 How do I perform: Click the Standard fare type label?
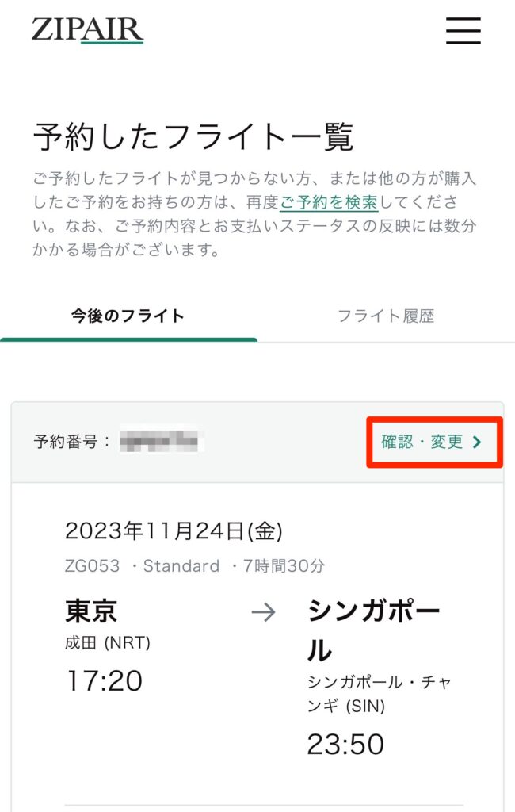[181, 566]
